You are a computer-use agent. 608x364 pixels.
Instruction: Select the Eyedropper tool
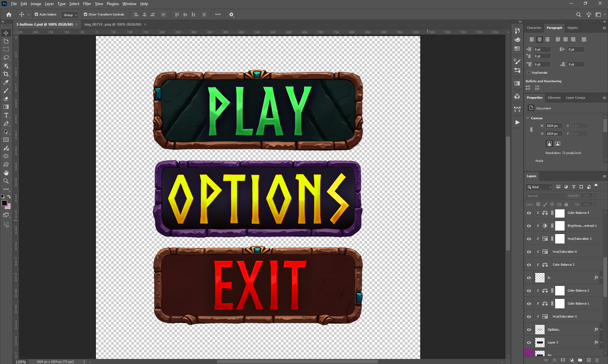coord(6,82)
